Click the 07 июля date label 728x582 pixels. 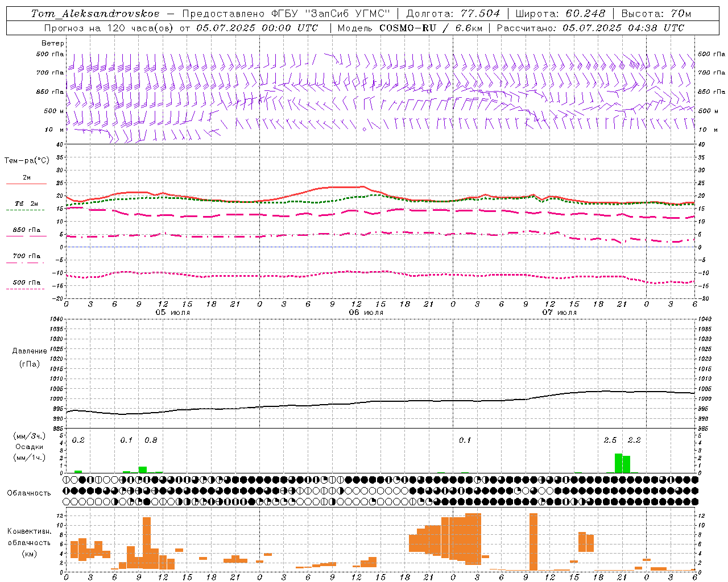click(x=560, y=313)
